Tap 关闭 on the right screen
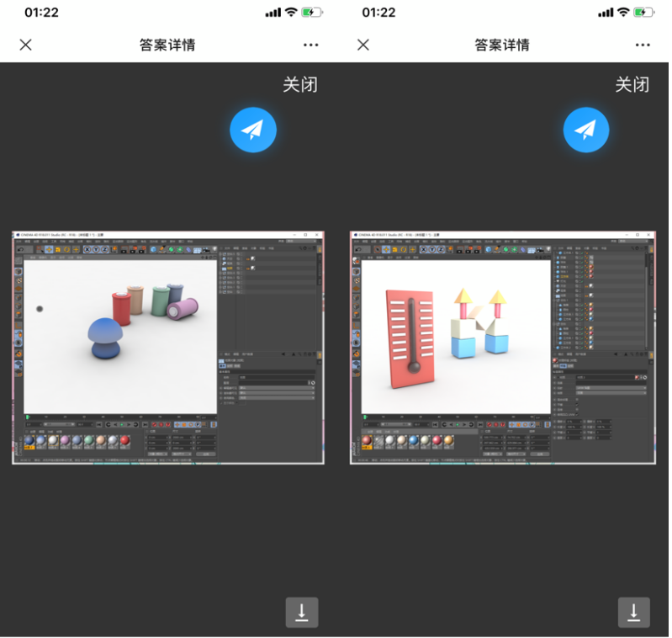 632,85
